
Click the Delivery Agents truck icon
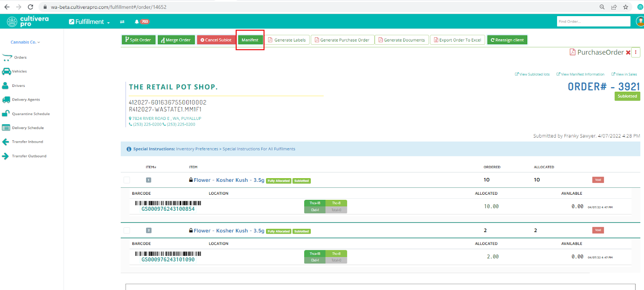point(6,100)
